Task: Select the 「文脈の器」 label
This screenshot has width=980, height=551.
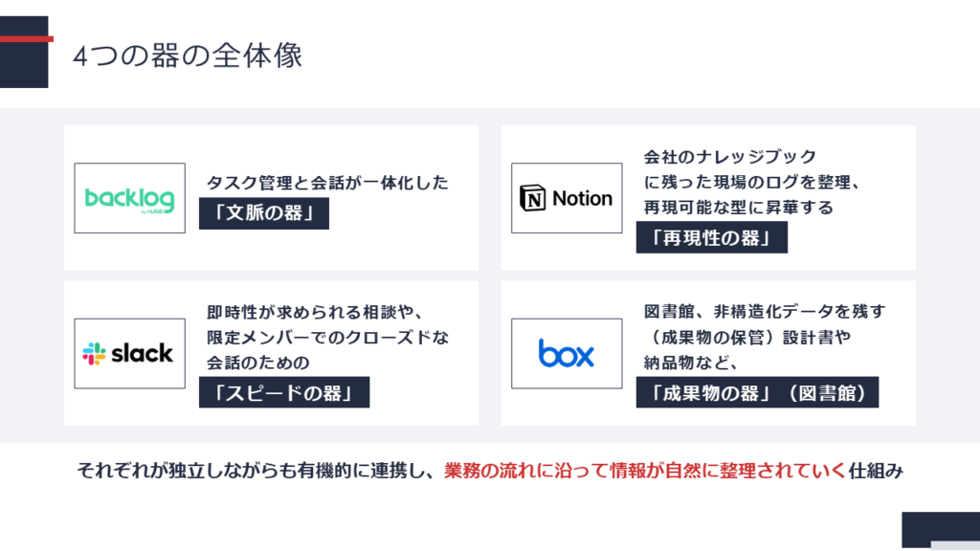Action: [263, 213]
